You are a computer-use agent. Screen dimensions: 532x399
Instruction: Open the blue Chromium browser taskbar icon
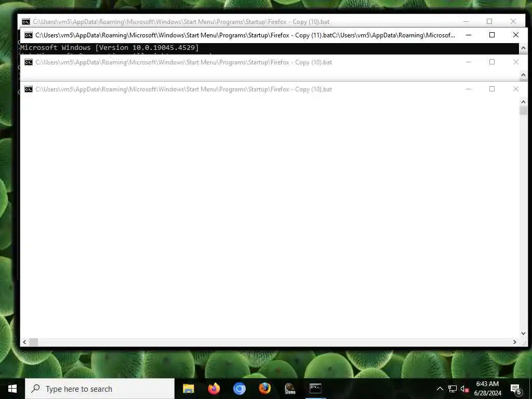(x=239, y=389)
